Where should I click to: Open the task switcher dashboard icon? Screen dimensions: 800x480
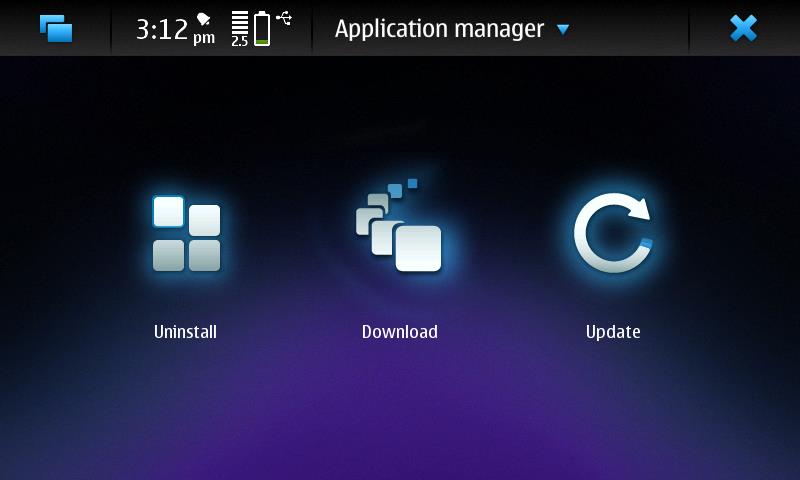[56, 28]
